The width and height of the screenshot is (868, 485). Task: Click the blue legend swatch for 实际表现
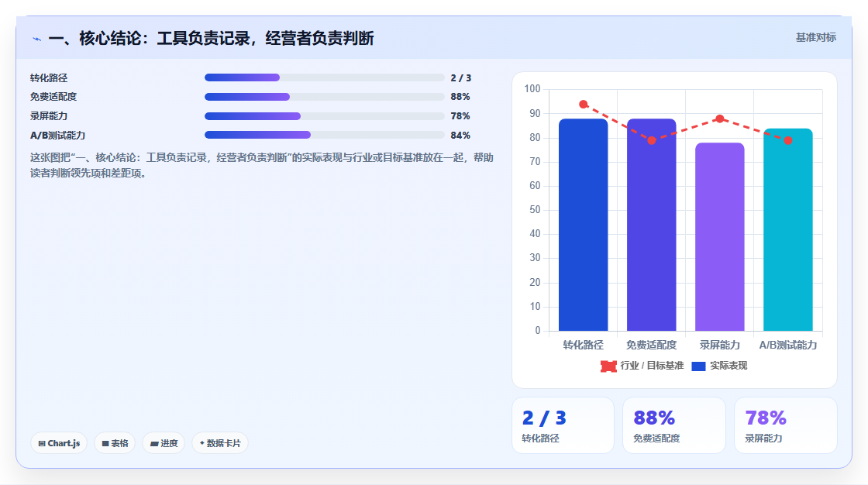coord(698,366)
